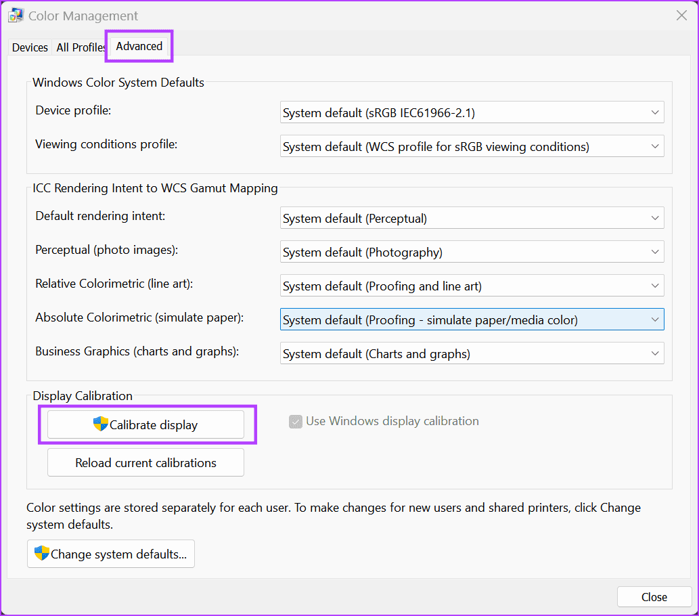Click the Color Management title bar icon
The width and height of the screenshot is (699, 616).
[16, 16]
